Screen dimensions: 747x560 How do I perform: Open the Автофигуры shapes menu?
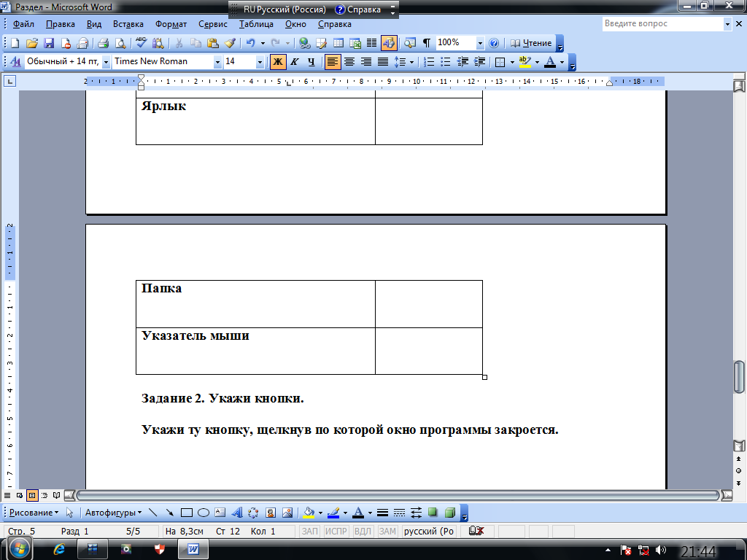113,513
